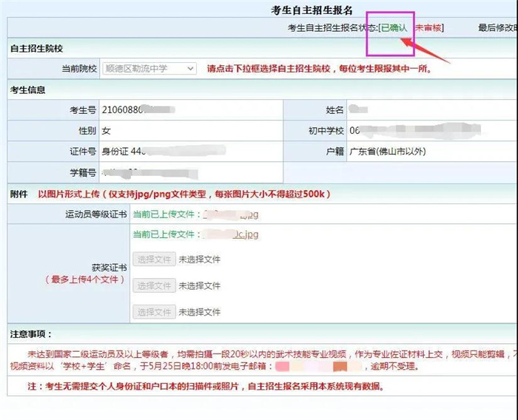Screen dimensions: 518x420
Task: Click the note about 考生无需提交个人身份证
Action: 206,386
